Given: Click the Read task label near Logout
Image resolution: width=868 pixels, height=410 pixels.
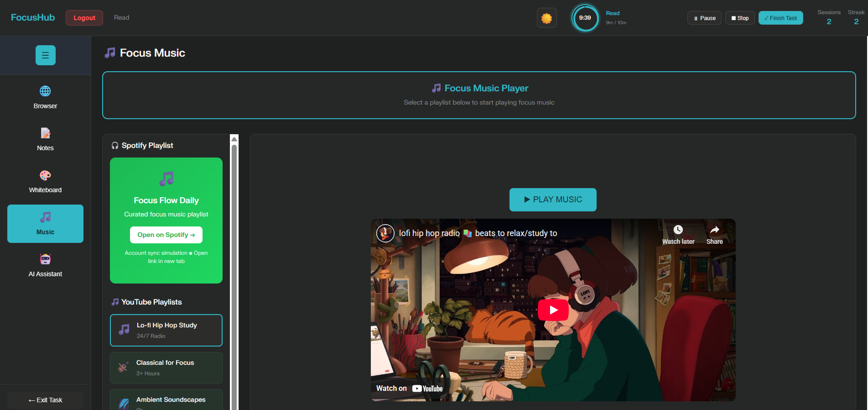Looking at the screenshot, I should coord(121,17).
